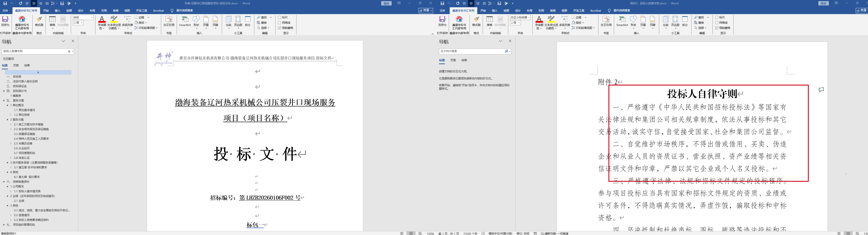Open 插入 tab in left window
The height and width of the screenshot is (235, 868).
click(x=58, y=11)
